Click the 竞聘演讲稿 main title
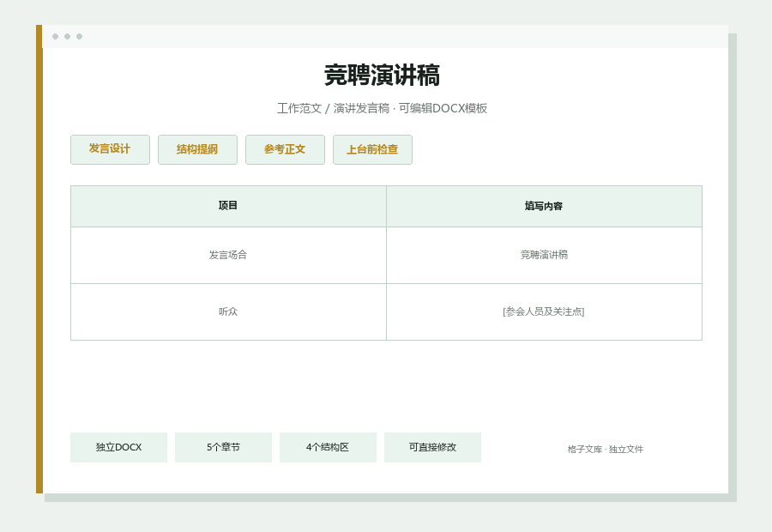This screenshot has height=532, width=772. click(382, 76)
